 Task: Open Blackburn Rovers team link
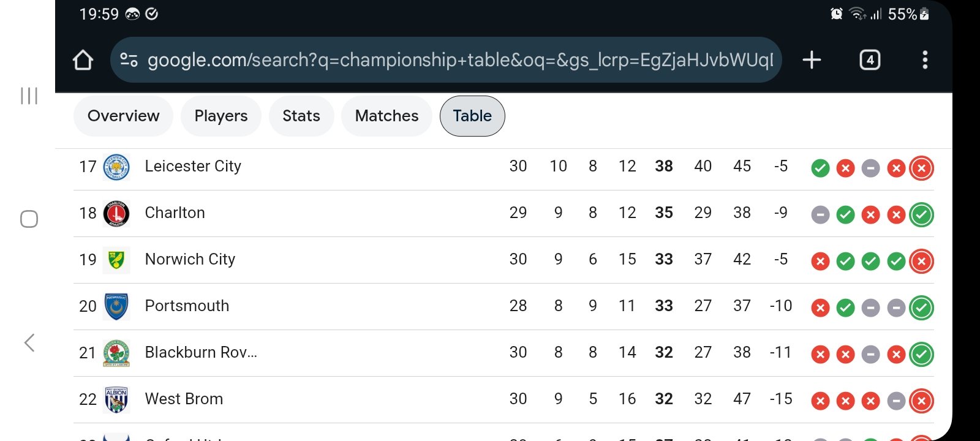pyautogui.click(x=201, y=352)
